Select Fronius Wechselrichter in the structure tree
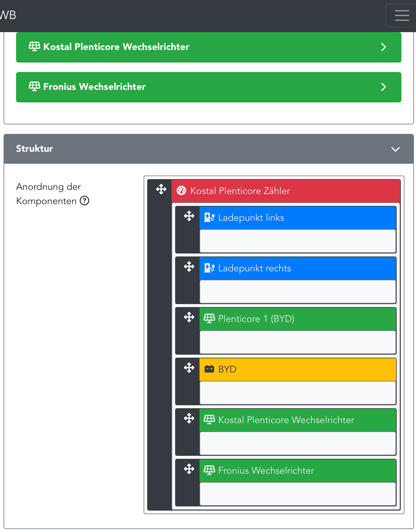This screenshot has height=532, width=416. coord(298,471)
